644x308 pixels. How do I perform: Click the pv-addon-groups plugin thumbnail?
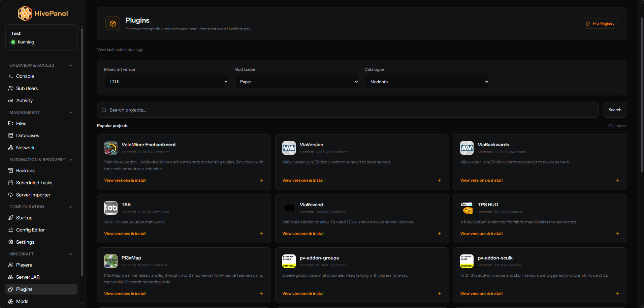click(289, 261)
